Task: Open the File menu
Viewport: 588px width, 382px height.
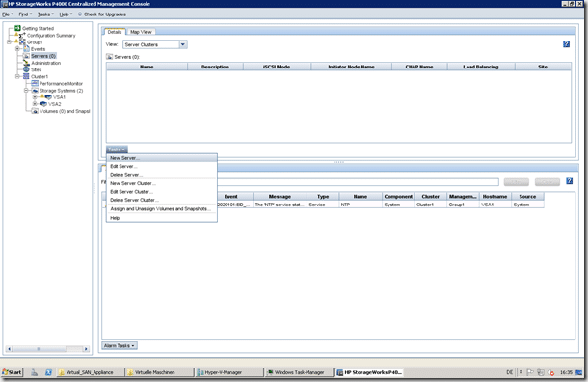Action: coord(8,14)
